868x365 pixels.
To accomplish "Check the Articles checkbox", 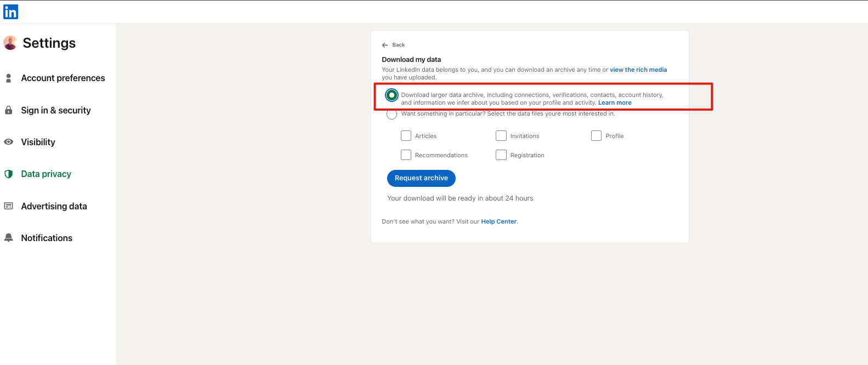I will pyautogui.click(x=406, y=136).
